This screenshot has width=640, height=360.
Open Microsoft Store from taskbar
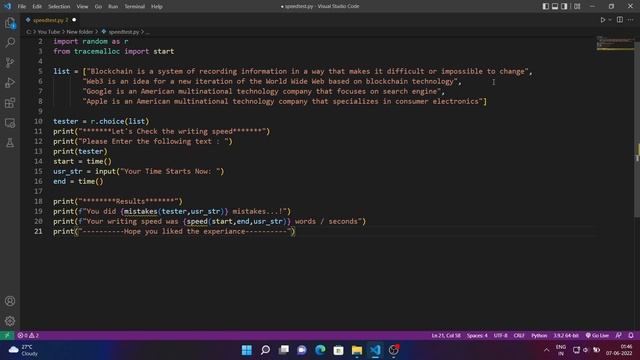pos(338,350)
